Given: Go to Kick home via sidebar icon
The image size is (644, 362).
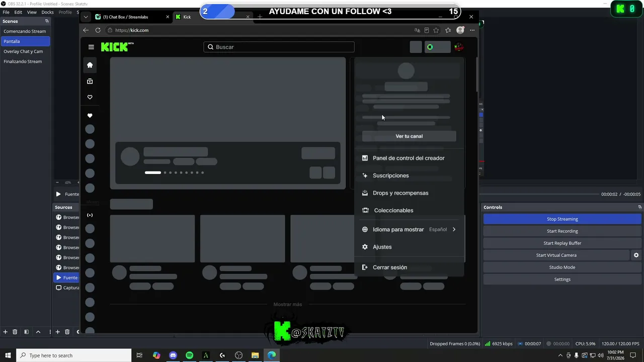Looking at the screenshot, I should tap(90, 65).
